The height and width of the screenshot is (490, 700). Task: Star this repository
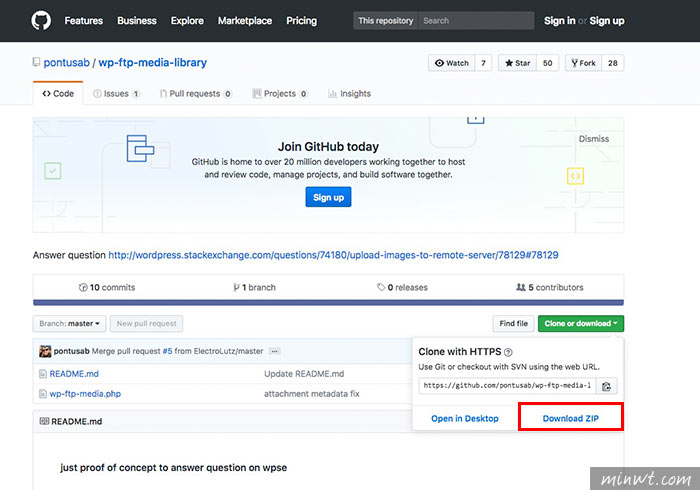pyautogui.click(x=518, y=63)
